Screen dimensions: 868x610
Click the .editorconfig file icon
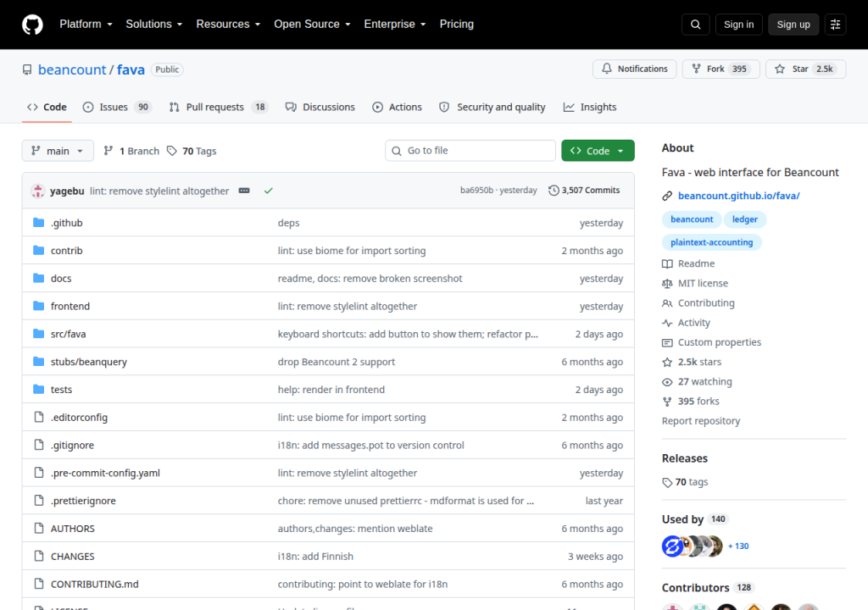(x=39, y=417)
